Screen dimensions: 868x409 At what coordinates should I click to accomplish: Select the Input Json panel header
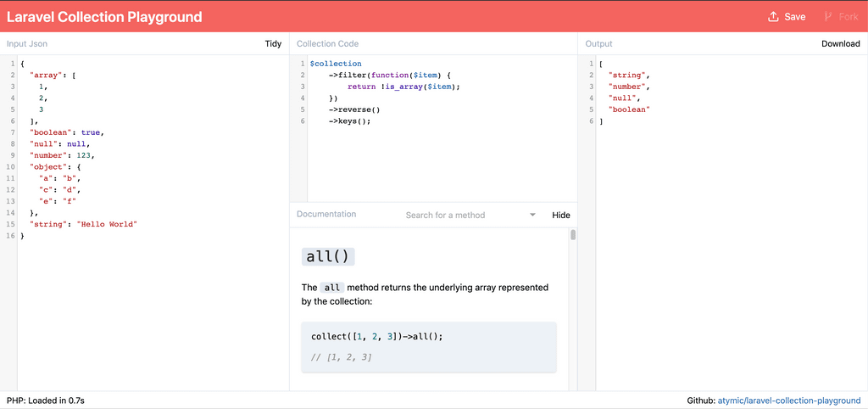click(x=27, y=44)
